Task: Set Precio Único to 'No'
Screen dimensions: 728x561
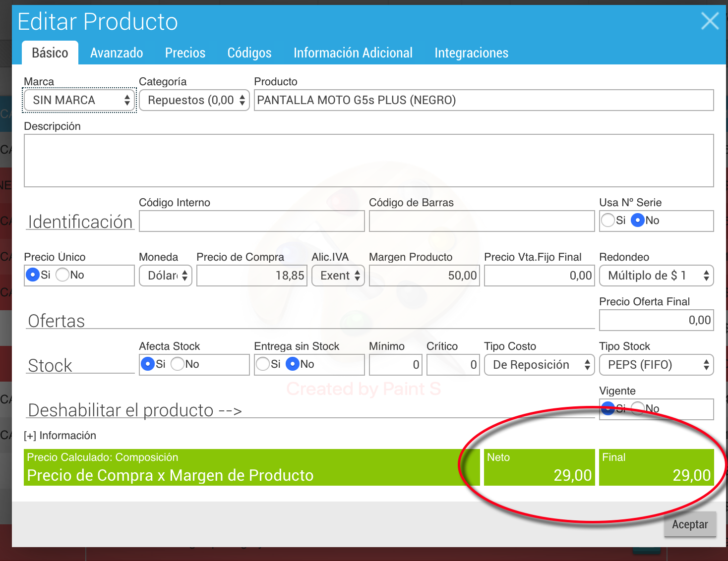Action: point(63,275)
